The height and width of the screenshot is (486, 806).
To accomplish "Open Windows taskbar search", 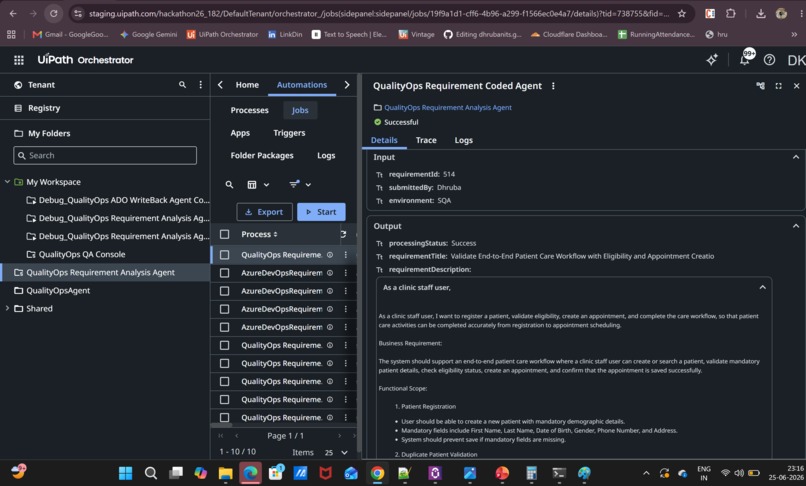I will (151, 473).
